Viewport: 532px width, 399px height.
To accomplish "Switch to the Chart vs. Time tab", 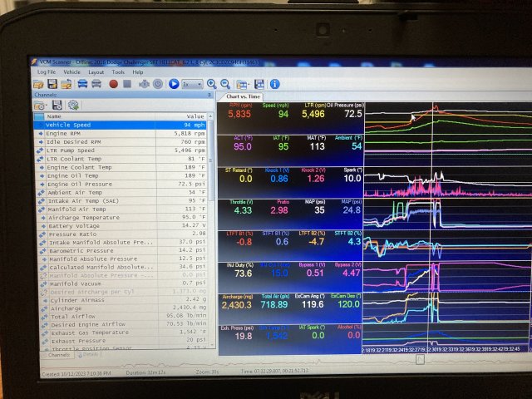I will click(x=244, y=96).
